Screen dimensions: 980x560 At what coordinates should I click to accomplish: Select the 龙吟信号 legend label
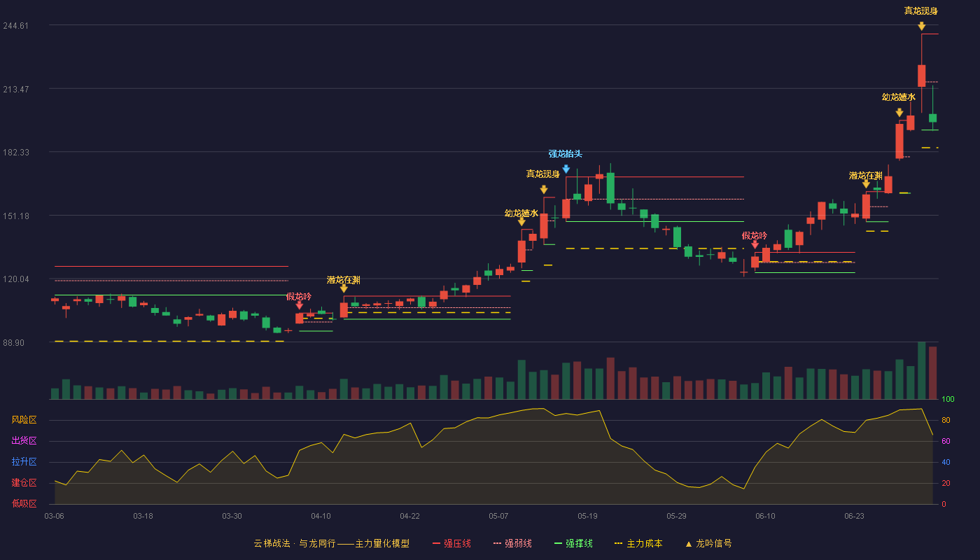pos(714,543)
